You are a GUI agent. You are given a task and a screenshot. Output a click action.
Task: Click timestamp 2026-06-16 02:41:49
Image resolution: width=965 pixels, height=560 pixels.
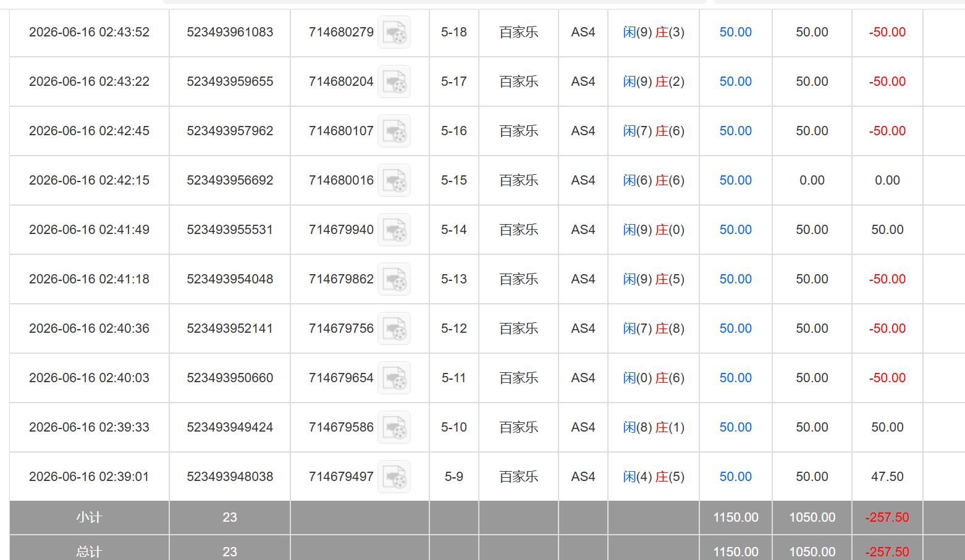[89, 230]
